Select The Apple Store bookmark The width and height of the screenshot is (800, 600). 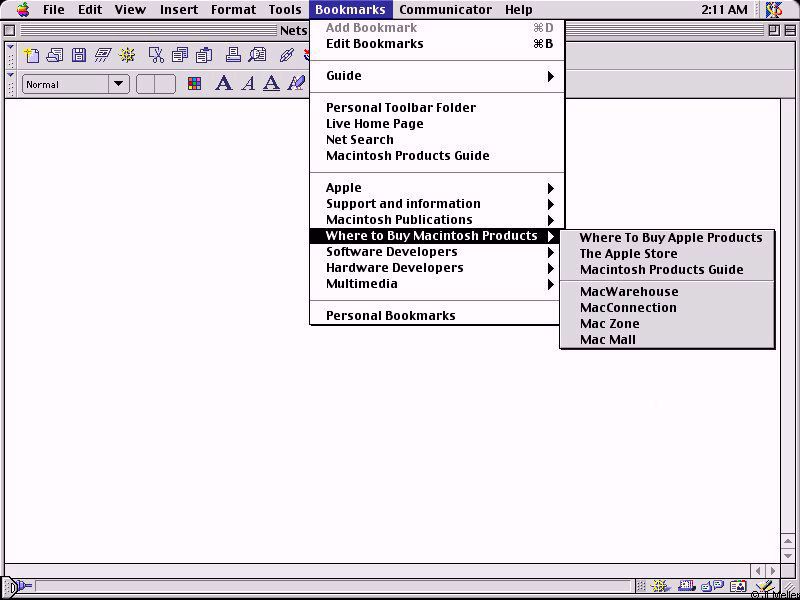point(628,254)
